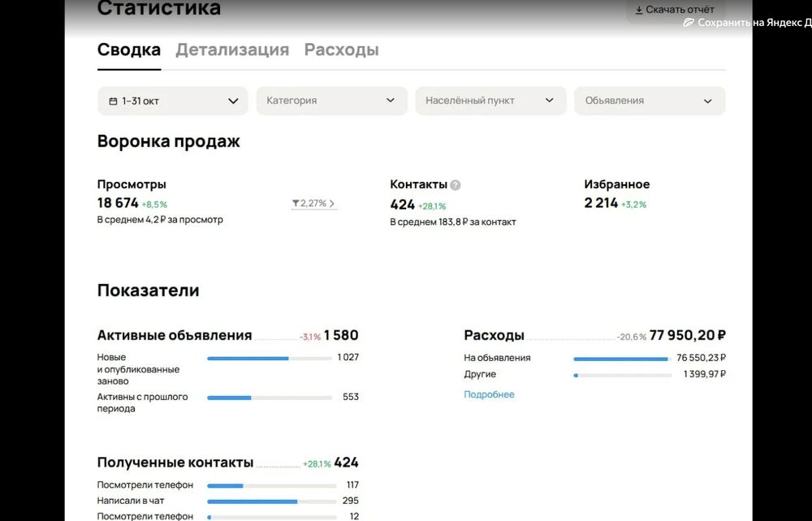Viewport: 812px width, 521px height.
Task: Click the total expenses 77 950,20 ₽
Action: pos(687,335)
